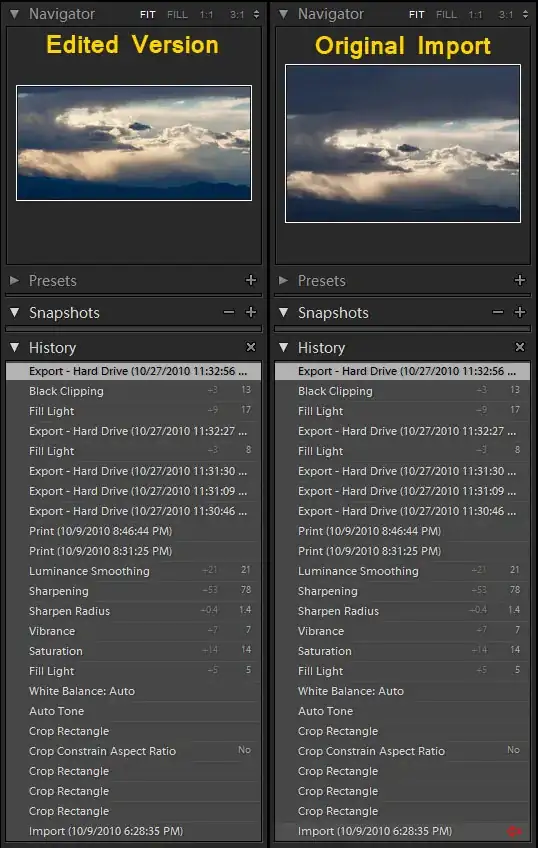Select Luminance Smoothing step in Edited Version
Screen dimensions: 538x848
coord(134,571)
